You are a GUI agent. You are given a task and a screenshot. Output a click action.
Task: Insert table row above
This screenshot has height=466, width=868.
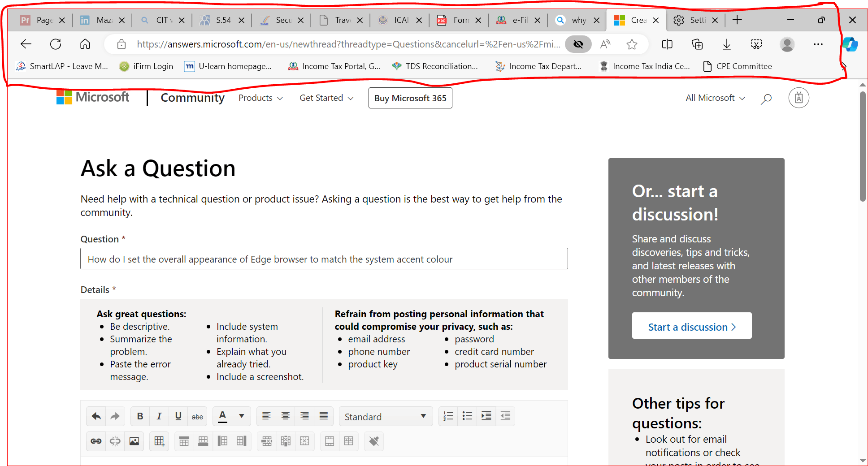(x=184, y=441)
